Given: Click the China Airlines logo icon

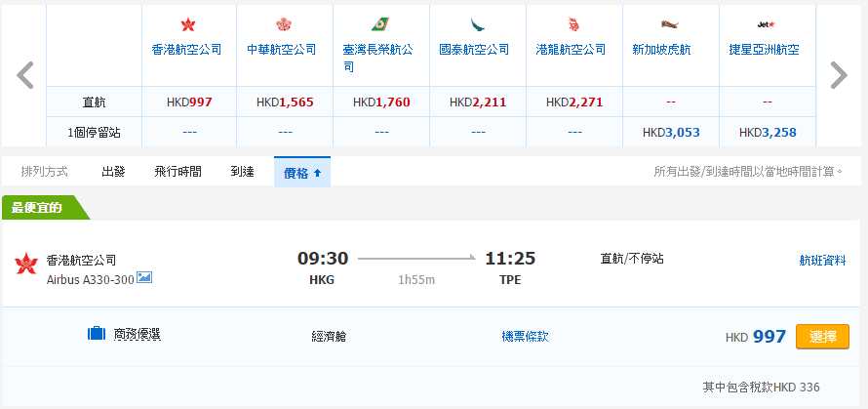Looking at the screenshot, I should click(x=284, y=24).
